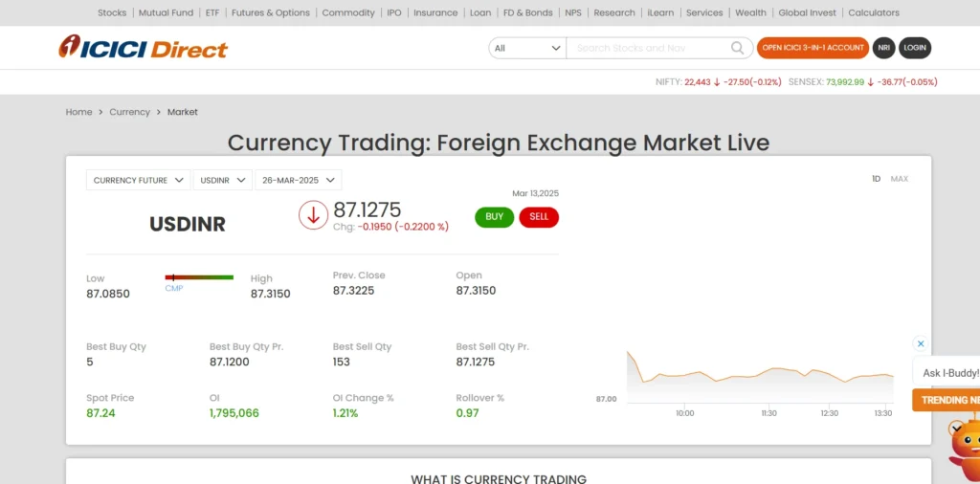Viewport: 980px width, 484px height.
Task: Open the CURRENCY FUTURE dropdown
Action: click(x=138, y=180)
